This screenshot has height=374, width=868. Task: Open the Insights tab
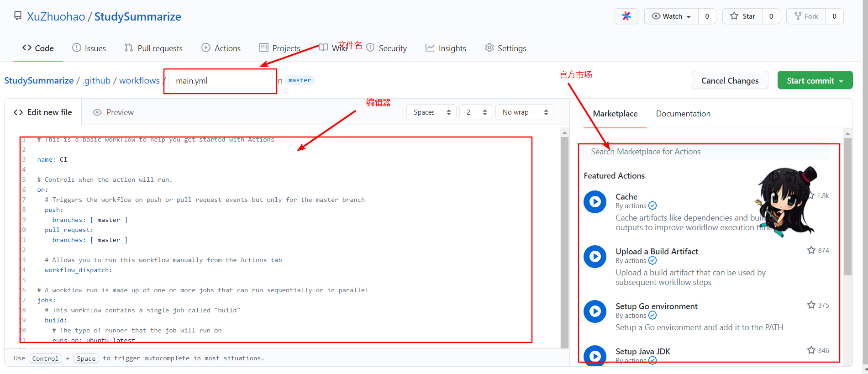point(446,48)
